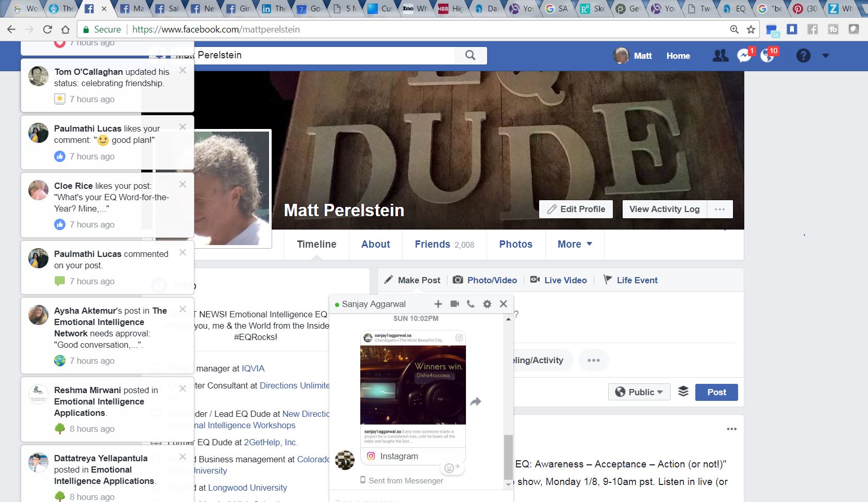Click the Edit Profile button

[x=576, y=209]
